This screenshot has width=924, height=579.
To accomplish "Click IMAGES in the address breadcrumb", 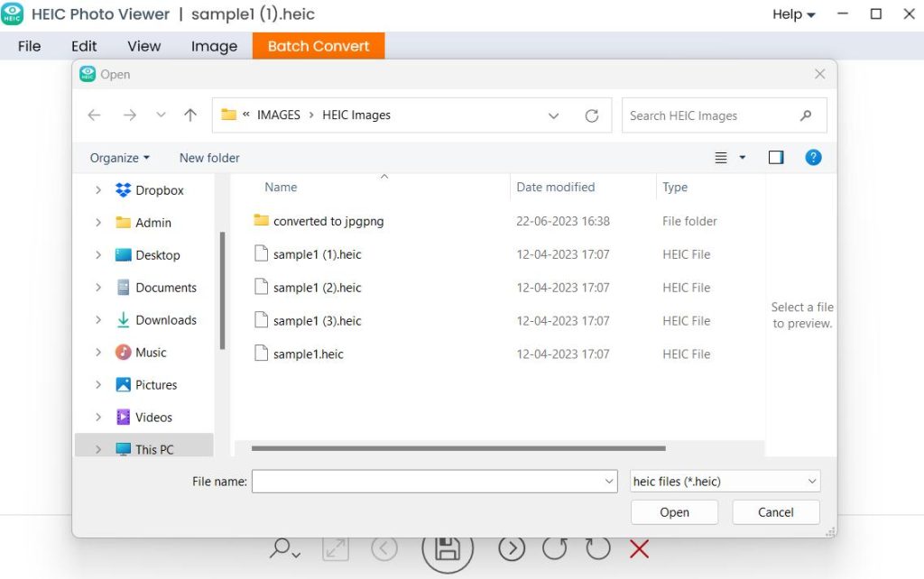I will (278, 115).
